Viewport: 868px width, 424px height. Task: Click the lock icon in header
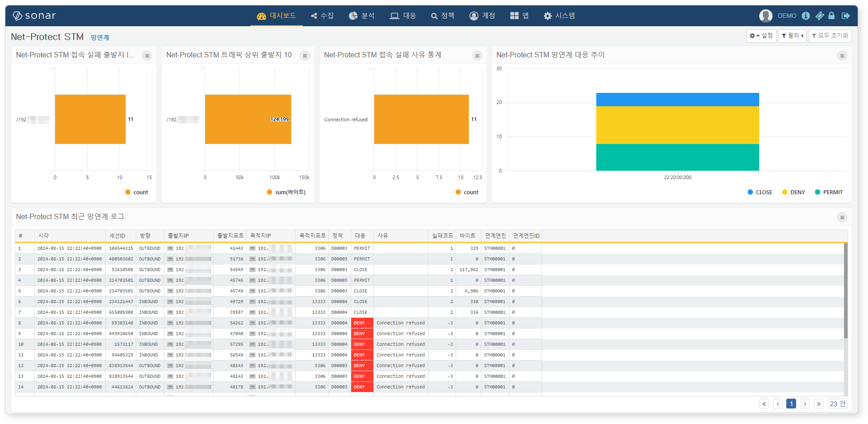tap(832, 16)
